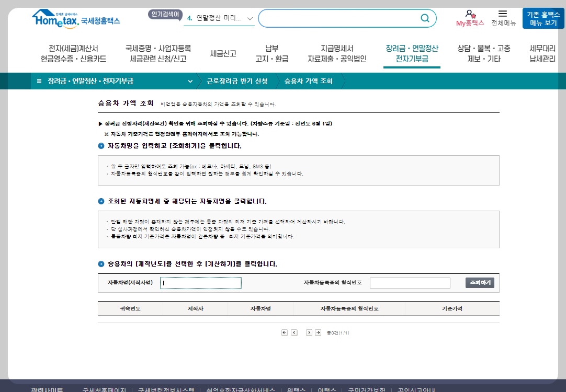Expand the 인기검색어 popular search dropdown
566x392 pixels.
tap(249, 17)
